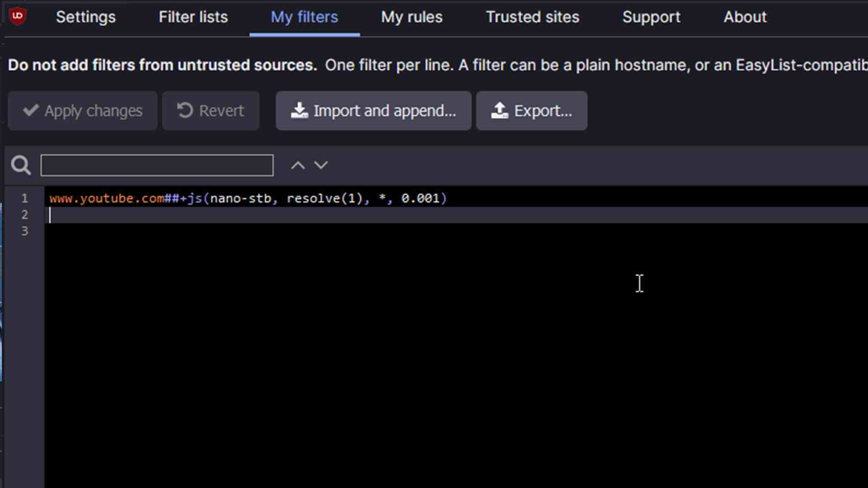The width and height of the screenshot is (868, 488).
Task: Select the My filters tab
Action: (305, 17)
